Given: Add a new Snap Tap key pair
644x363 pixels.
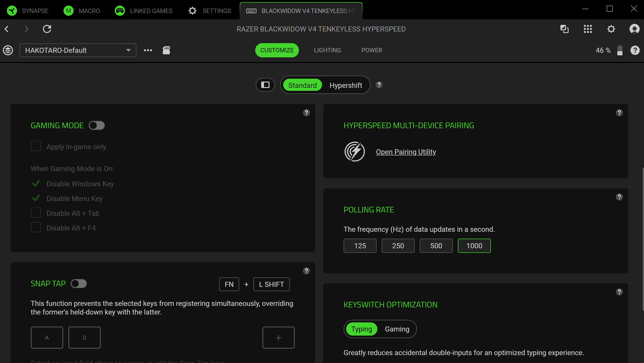Looking at the screenshot, I should tap(279, 338).
